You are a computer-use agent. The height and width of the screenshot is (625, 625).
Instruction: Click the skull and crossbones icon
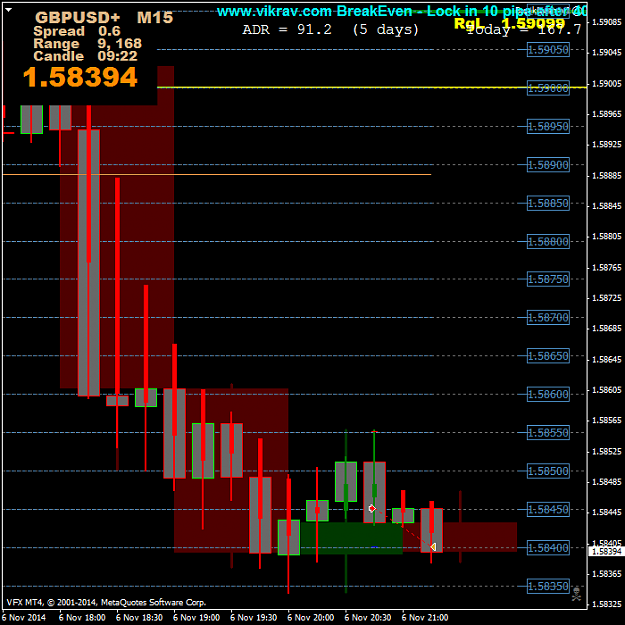click(576, 594)
